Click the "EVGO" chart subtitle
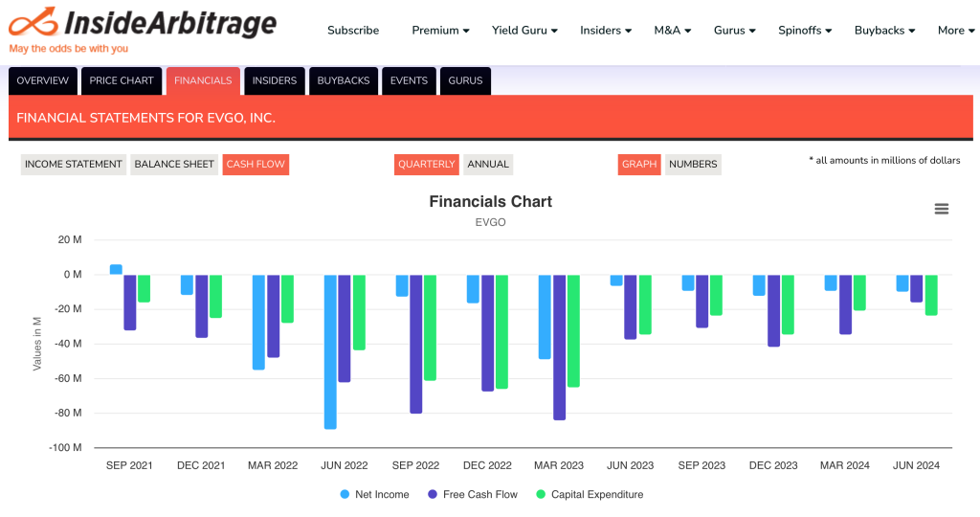 point(491,222)
